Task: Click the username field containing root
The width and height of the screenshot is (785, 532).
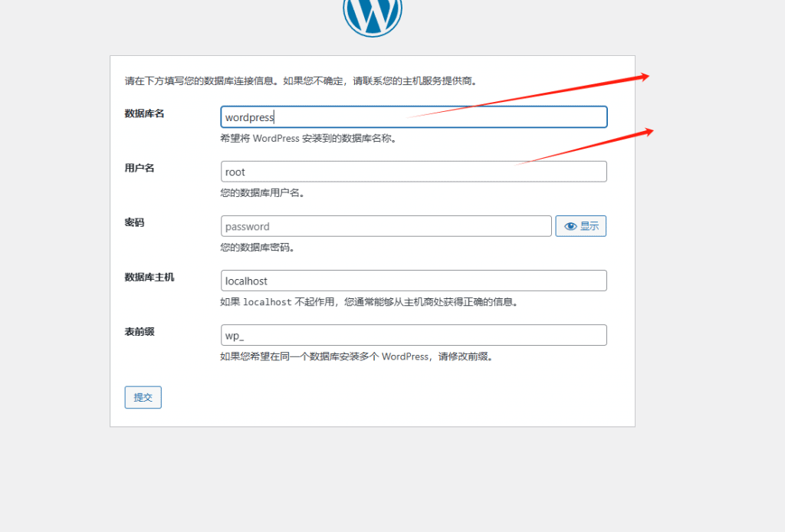Action: coord(413,172)
